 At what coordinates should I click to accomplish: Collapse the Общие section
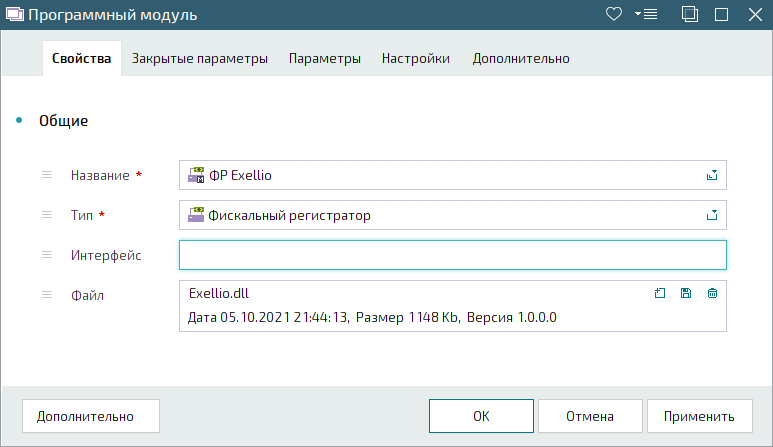click(19, 121)
